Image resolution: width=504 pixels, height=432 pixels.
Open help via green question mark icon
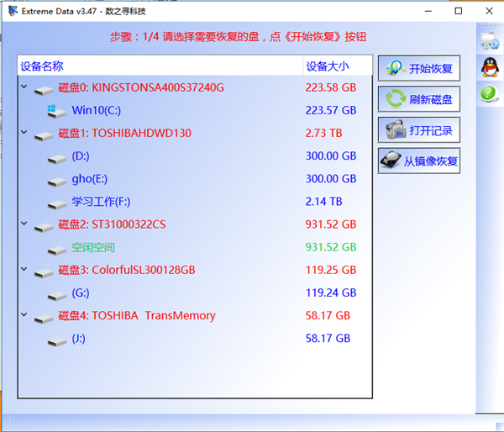489,94
